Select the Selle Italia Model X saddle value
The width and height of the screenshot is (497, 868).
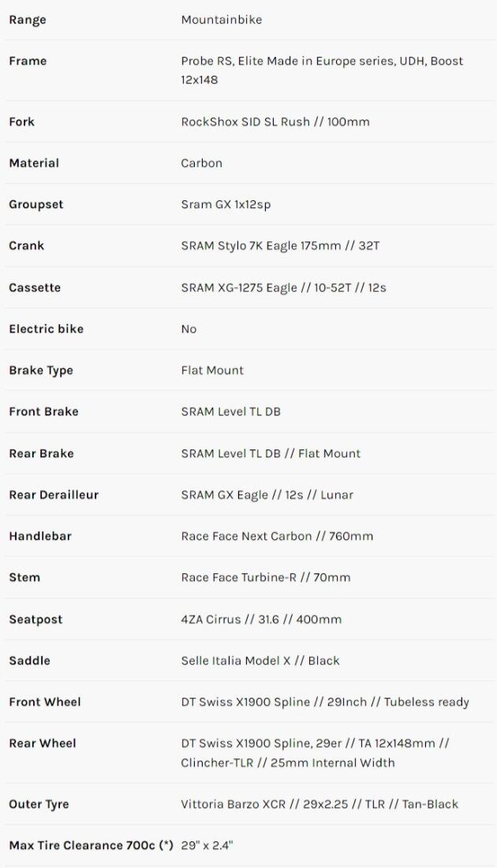click(x=260, y=661)
